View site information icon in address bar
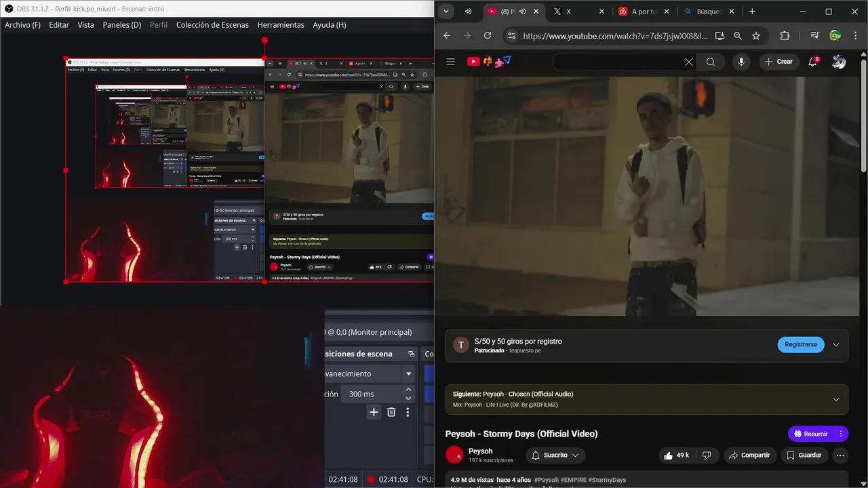868x488 pixels. click(x=512, y=36)
